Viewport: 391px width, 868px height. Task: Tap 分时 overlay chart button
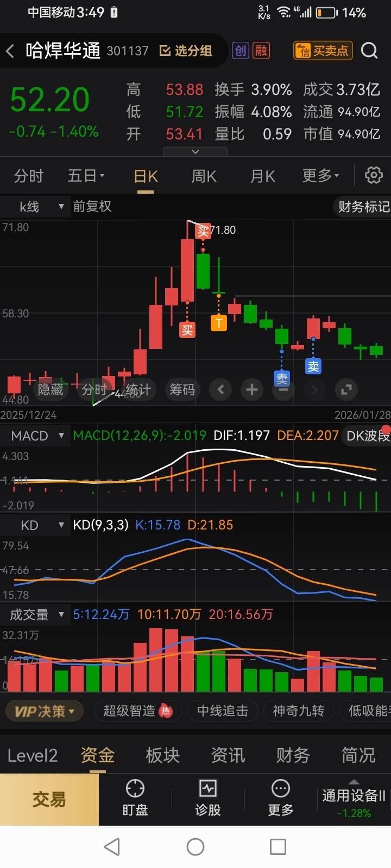tap(94, 390)
